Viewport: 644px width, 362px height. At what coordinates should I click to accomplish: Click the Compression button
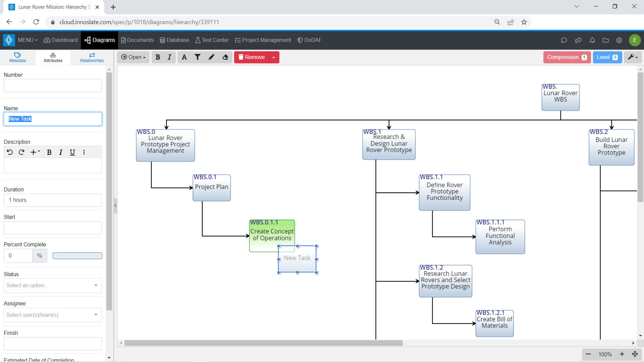[567, 57]
